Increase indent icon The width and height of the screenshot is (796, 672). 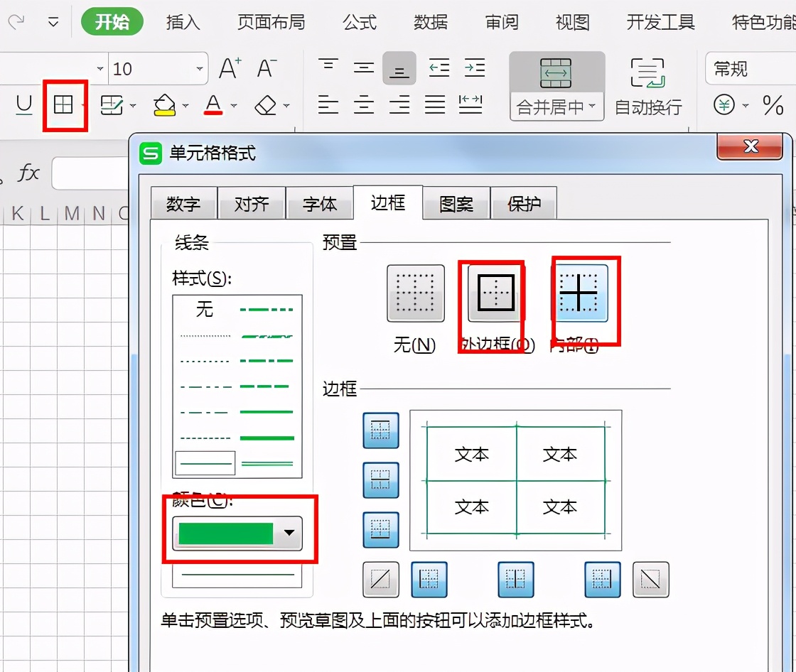(x=475, y=67)
